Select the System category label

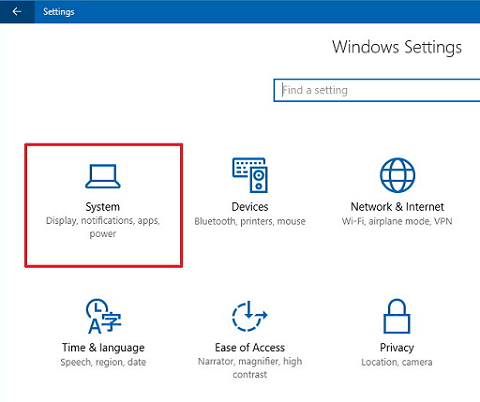click(103, 207)
